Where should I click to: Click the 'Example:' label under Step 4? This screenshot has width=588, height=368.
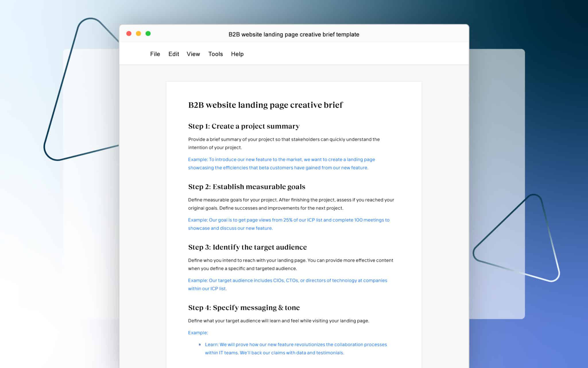coord(198,332)
